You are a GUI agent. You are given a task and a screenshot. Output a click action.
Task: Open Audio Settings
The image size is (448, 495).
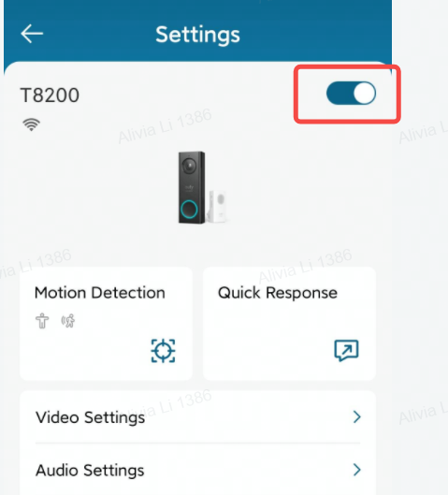coord(198,470)
